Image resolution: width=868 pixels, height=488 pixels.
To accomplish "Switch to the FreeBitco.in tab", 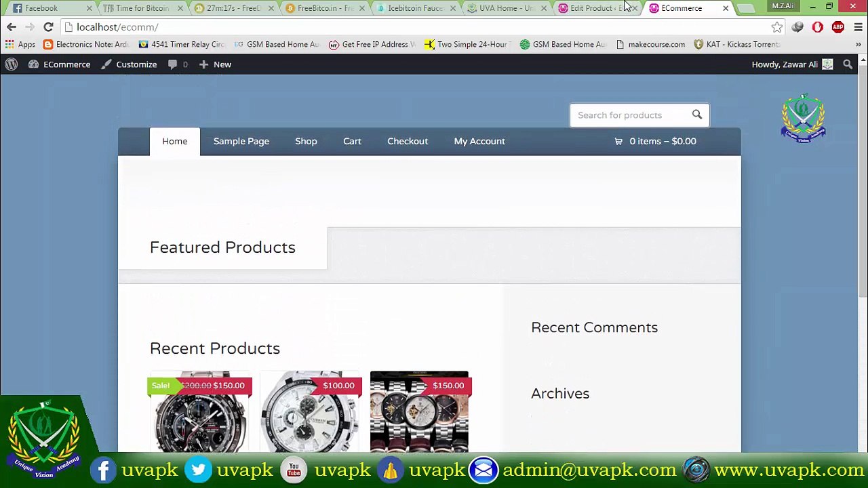I will (x=323, y=8).
